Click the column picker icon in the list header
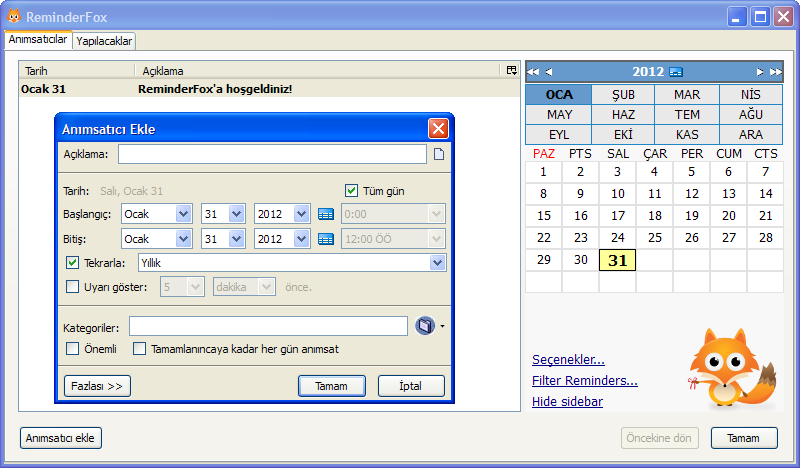 [x=511, y=71]
